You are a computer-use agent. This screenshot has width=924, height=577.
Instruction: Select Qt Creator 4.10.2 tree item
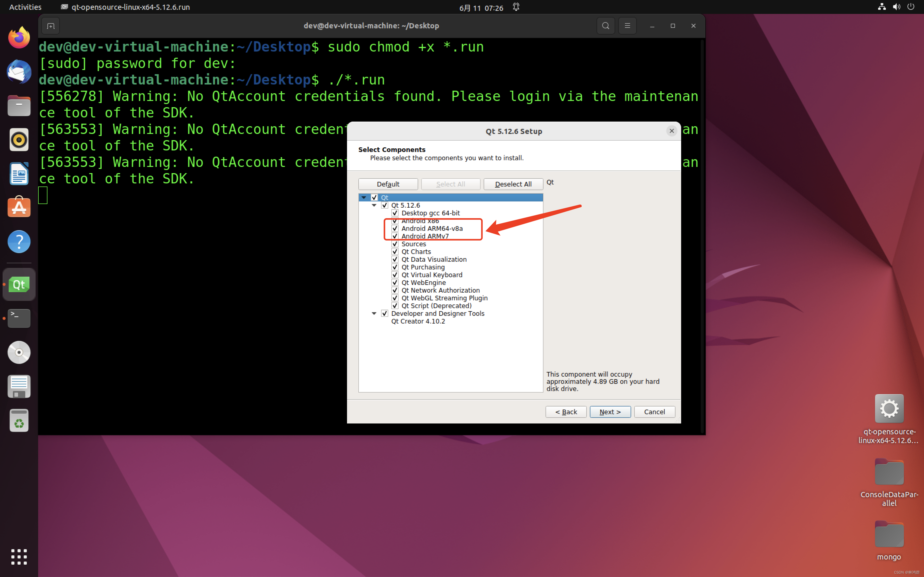point(418,321)
